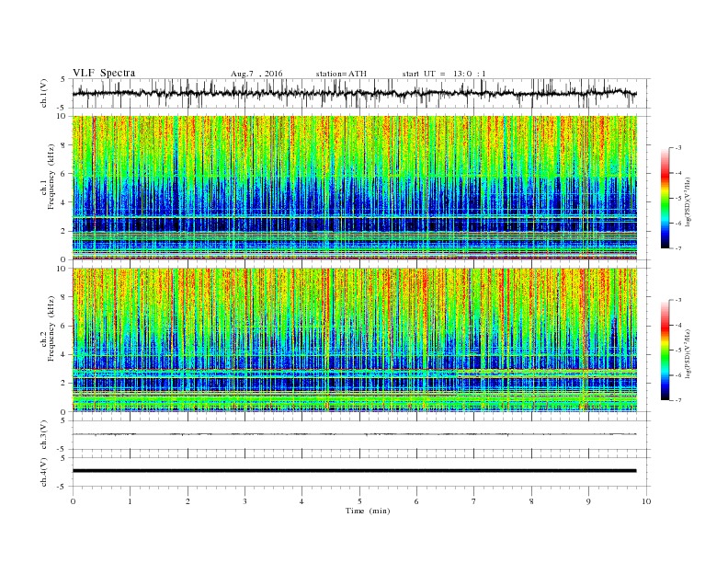Click the ch.1 spectrogram plot

(x=355, y=188)
